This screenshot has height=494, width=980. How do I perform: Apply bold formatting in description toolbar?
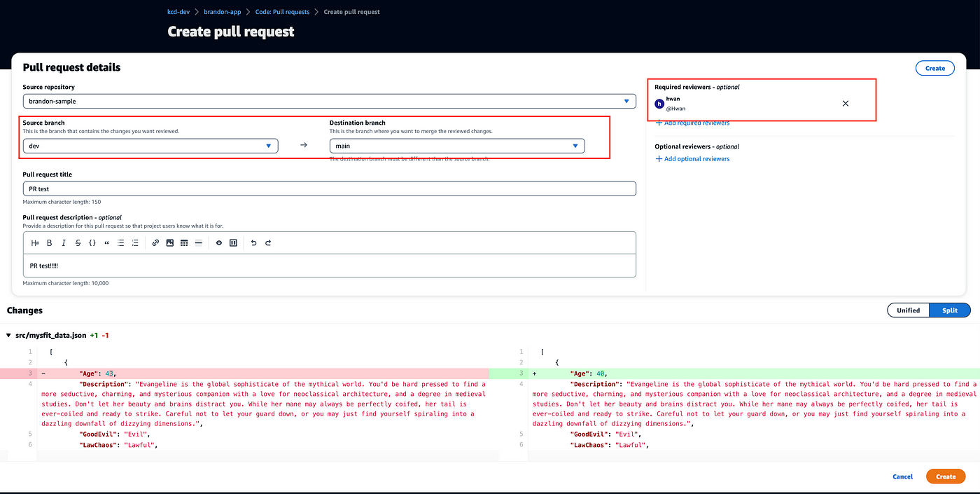[x=50, y=243]
